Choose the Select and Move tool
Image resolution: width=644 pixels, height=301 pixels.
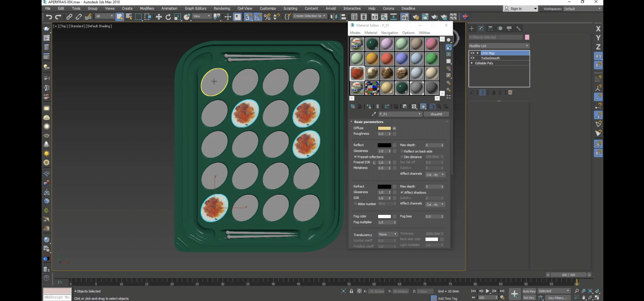click(159, 17)
